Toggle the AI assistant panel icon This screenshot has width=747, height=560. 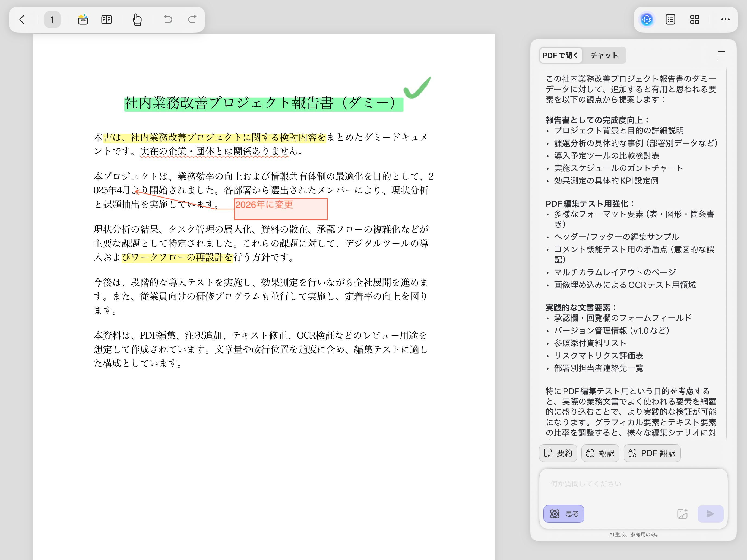(x=647, y=20)
